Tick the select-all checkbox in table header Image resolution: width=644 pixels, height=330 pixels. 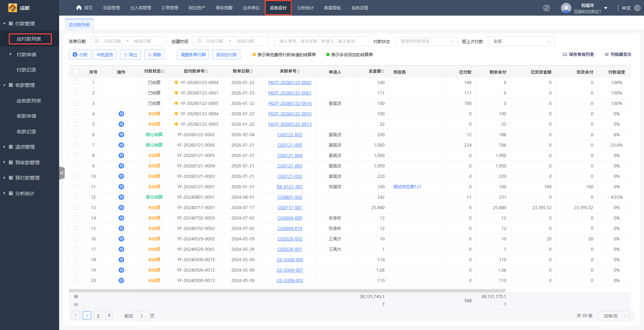coord(76,72)
